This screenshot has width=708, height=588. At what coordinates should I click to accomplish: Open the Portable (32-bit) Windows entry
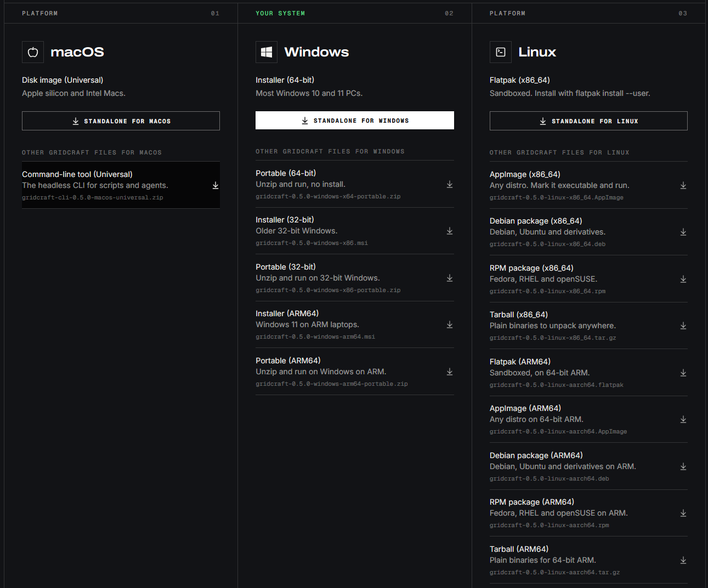click(355, 278)
